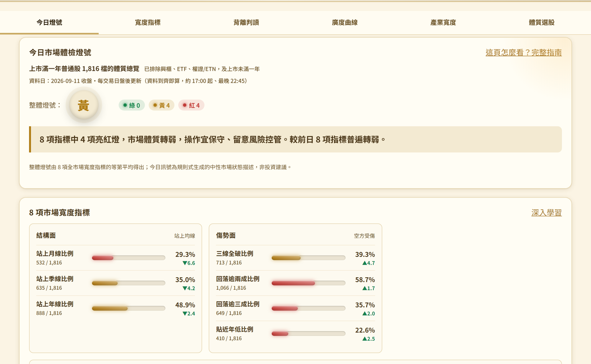
Task: Click the 三線全破比例 progress bar
Action: 308,258
